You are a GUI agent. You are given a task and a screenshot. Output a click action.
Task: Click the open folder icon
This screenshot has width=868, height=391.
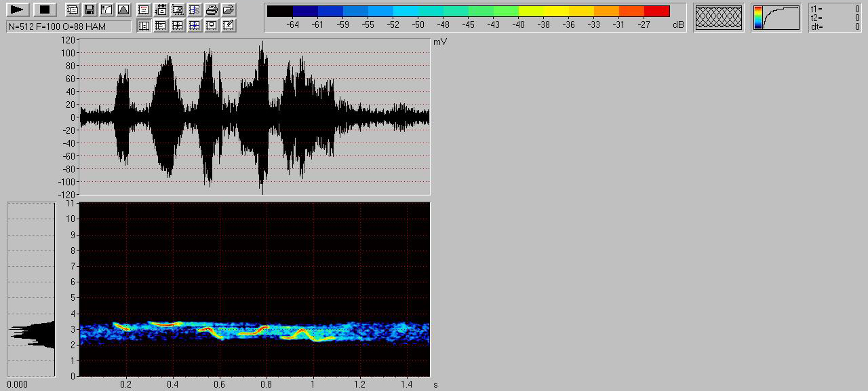229,10
